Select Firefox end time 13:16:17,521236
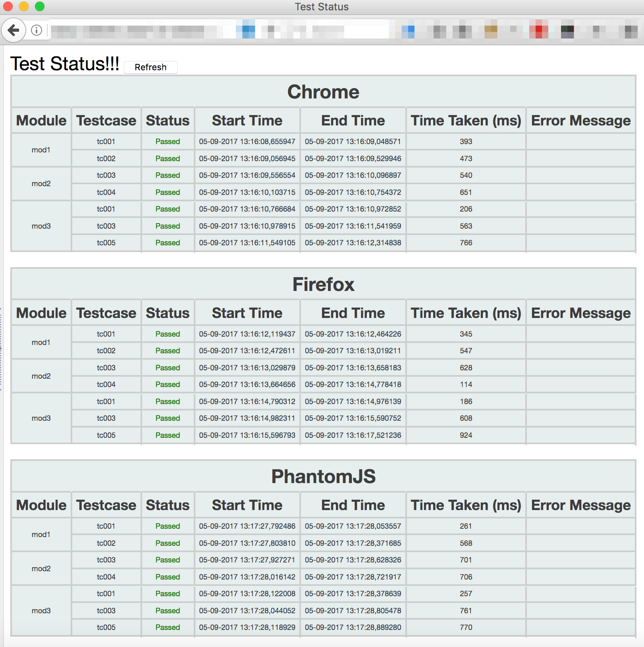The image size is (644, 647). click(353, 435)
